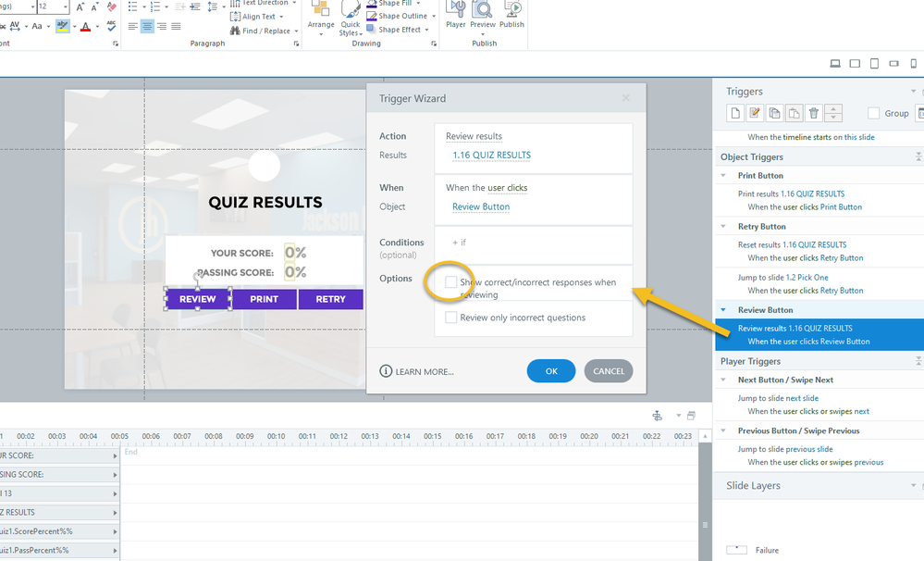
Task: Run the ABC spelling check icon
Action: click(111, 26)
